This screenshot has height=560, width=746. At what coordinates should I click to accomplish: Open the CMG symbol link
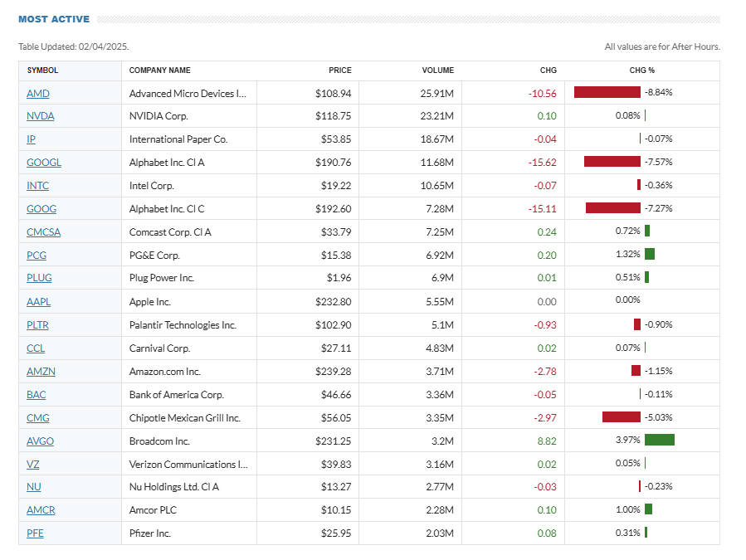(38, 418)
